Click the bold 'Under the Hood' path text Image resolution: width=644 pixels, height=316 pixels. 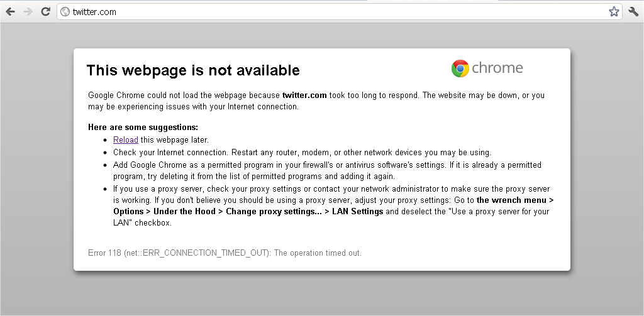tap(184, 212)
